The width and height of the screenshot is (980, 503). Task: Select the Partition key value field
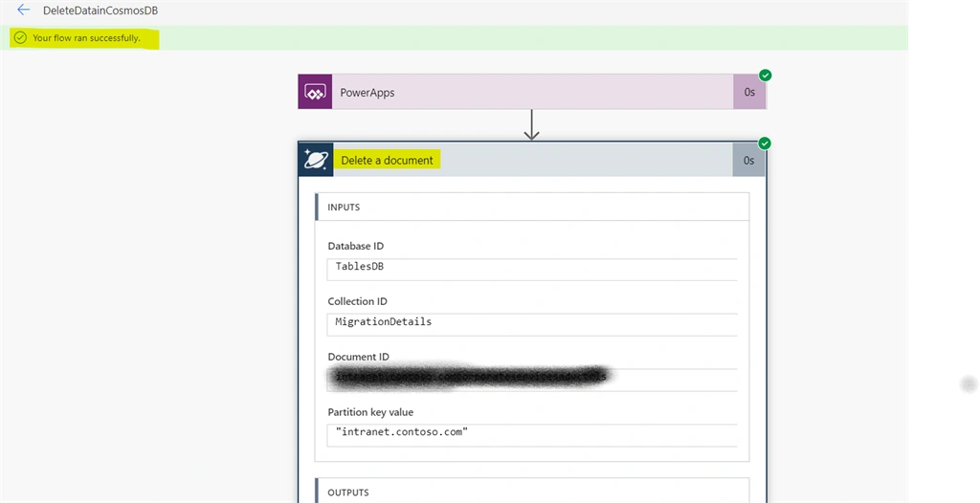[x=532, y=435]
